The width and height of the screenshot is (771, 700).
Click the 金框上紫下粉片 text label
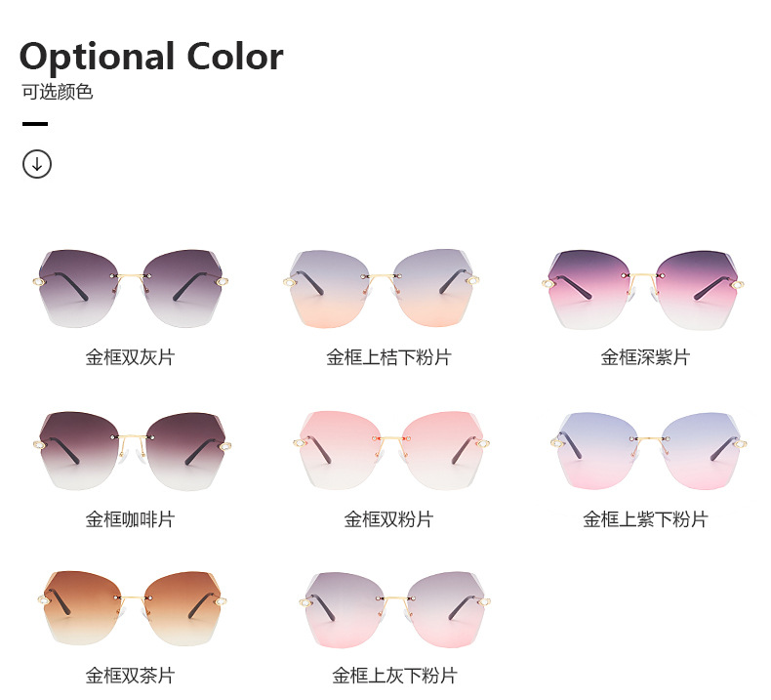pyautogui.click(x=645, y=519)
